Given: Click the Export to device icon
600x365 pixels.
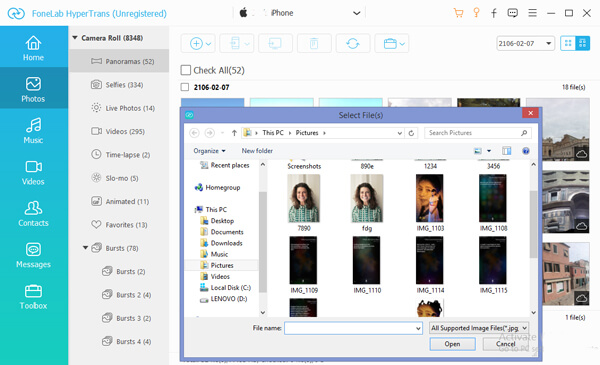Looking at the screenshot, I should [x=235, y=44].
